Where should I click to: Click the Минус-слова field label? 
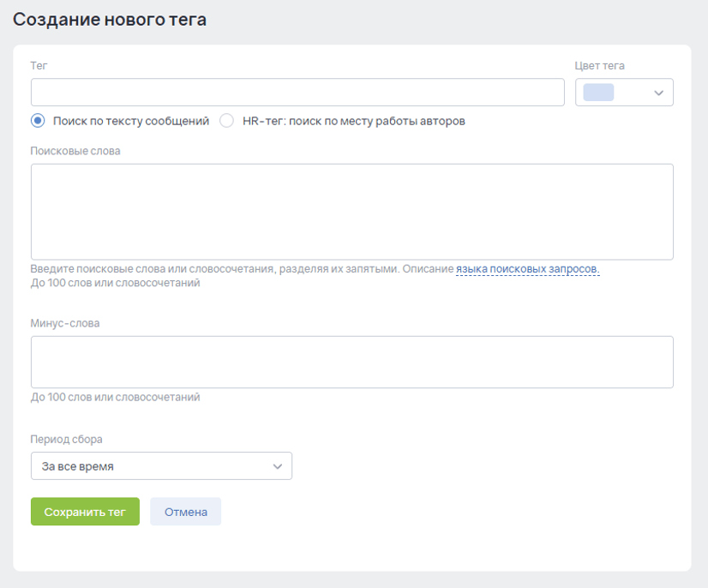65,323
